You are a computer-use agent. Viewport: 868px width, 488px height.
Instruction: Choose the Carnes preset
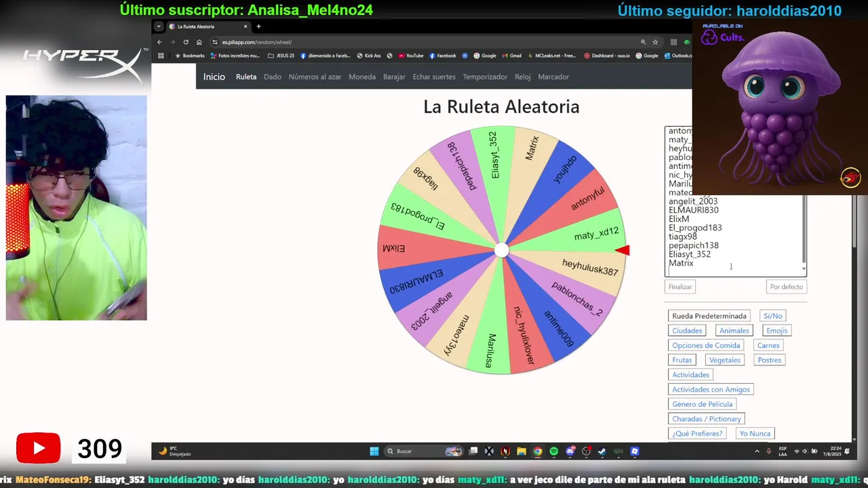coord(768,346)
